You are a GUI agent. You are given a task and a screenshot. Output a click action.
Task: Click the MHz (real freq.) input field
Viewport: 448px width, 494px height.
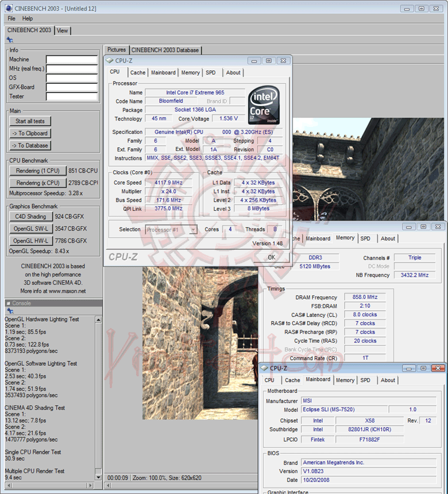click(72, 69)
